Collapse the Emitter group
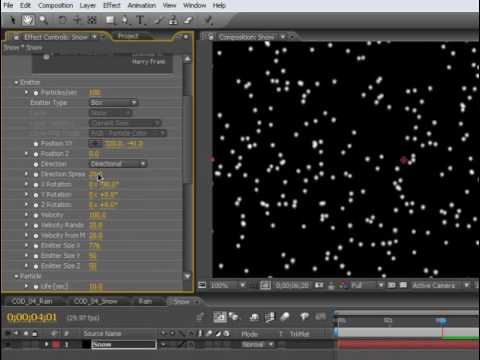The height and width of the screenshot is (360, 480). (16, 82)
